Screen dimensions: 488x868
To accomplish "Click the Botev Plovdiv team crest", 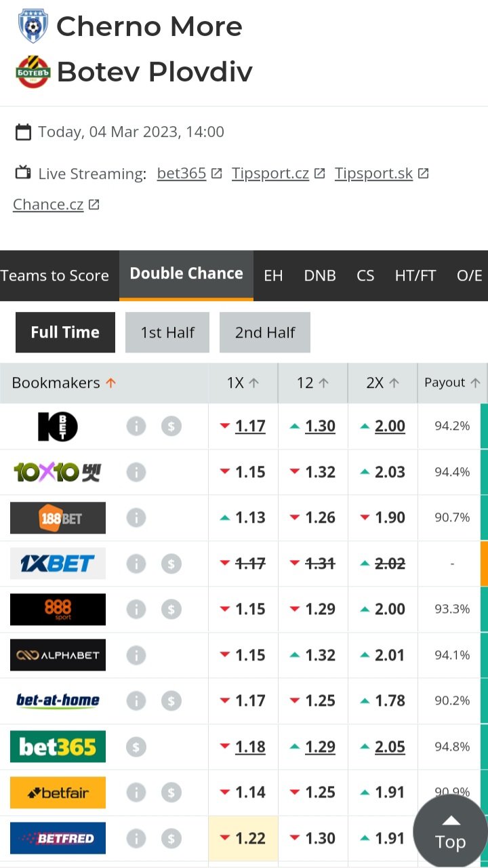I will (33, 72).
